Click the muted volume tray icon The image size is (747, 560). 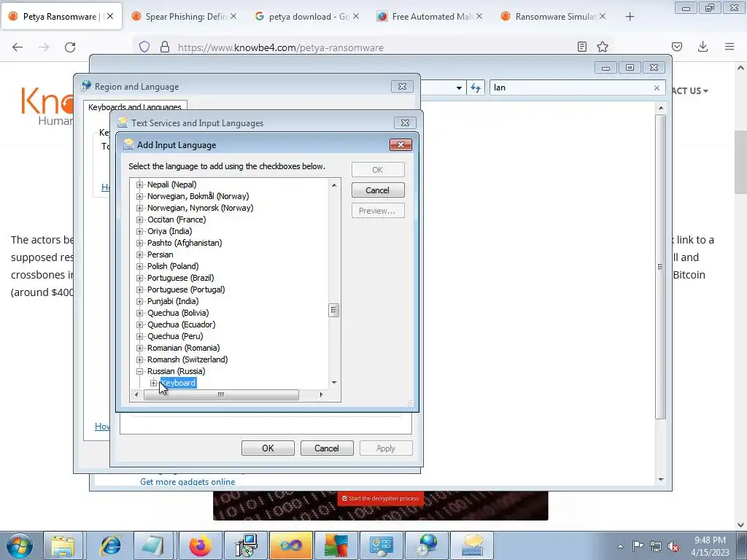(x=673, y=546)
